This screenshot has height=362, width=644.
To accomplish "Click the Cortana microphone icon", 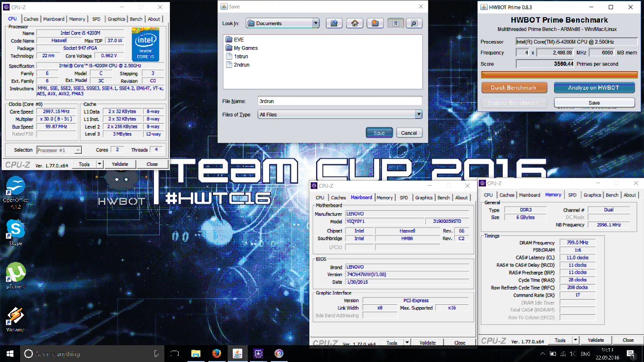I will coord(156,354).
